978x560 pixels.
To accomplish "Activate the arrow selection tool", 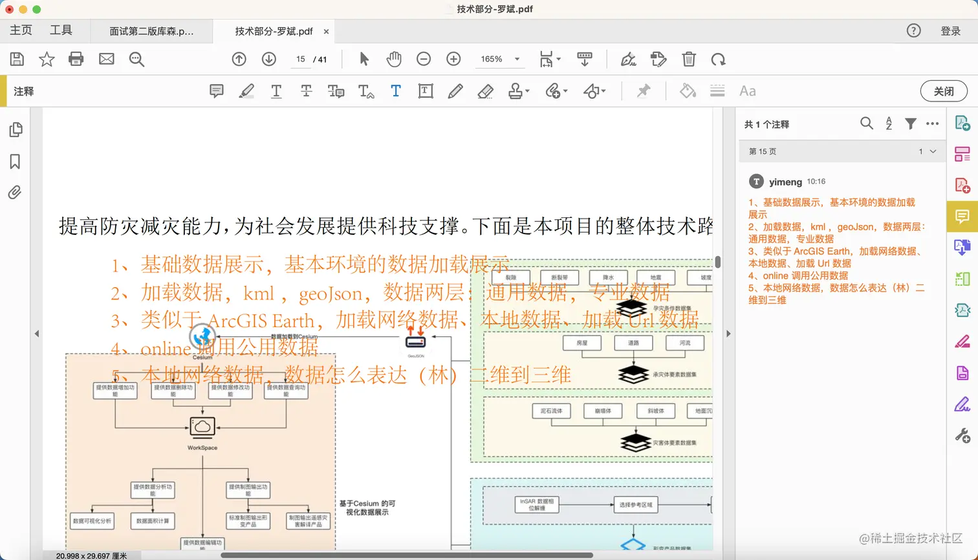I will tap(364, 59).
